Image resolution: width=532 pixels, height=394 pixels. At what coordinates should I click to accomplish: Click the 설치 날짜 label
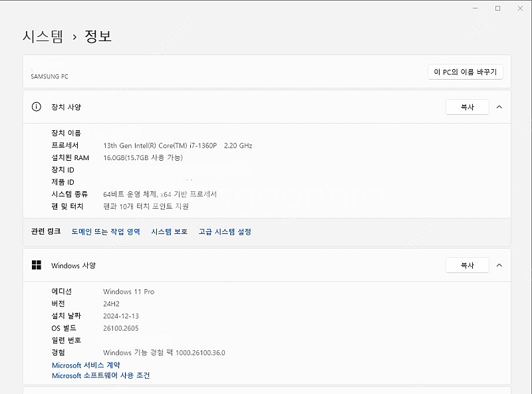tap(66, 316)
